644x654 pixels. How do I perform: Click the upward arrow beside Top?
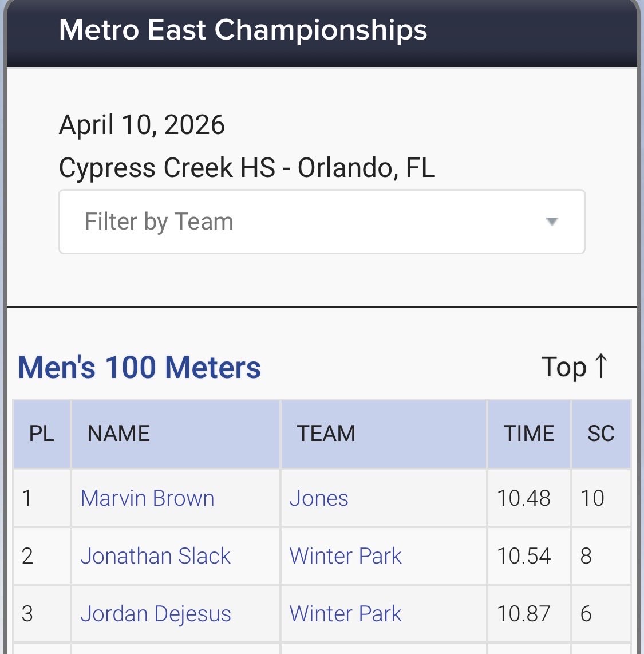click(x=600, y=366)
